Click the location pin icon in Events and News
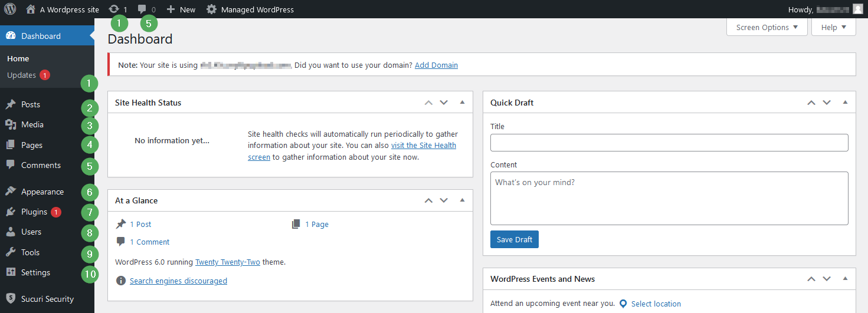 (x=623, y=304)
